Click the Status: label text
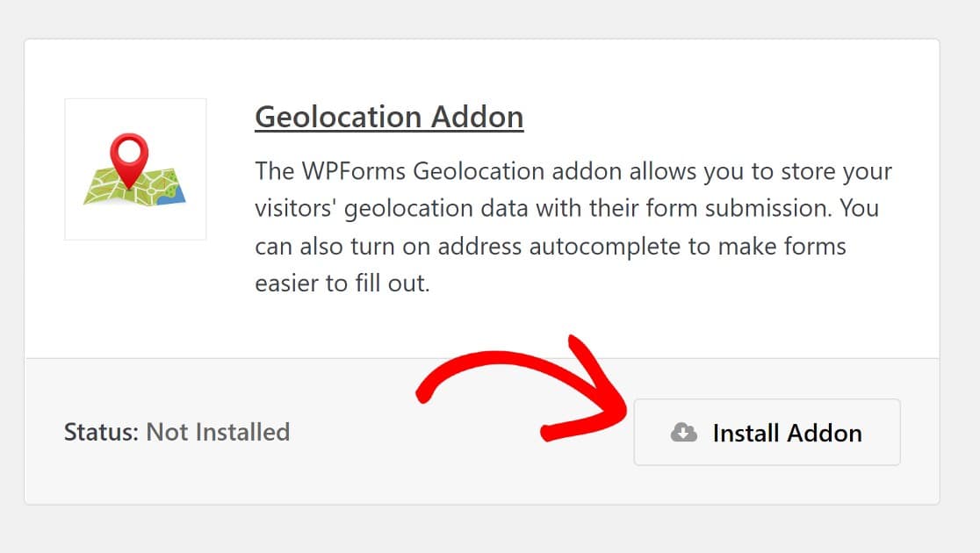Screen dimensions: 980x553 click(x=101, y=432)
